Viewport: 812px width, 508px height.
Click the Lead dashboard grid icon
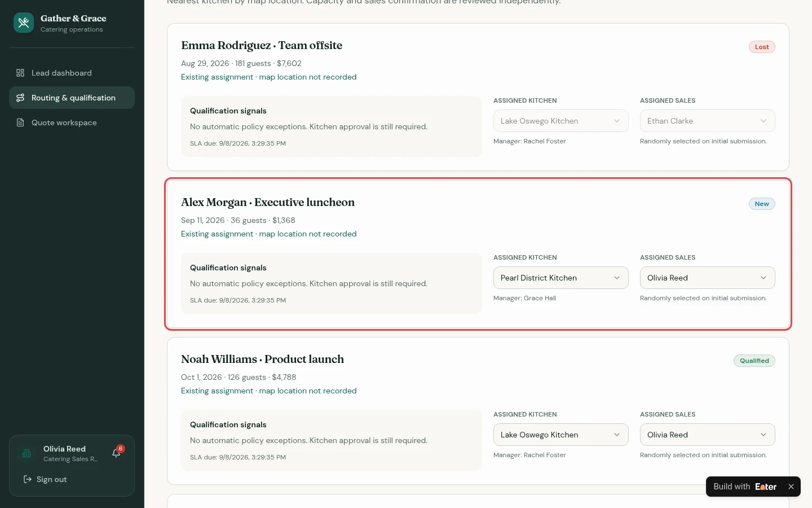pos(20,73)
